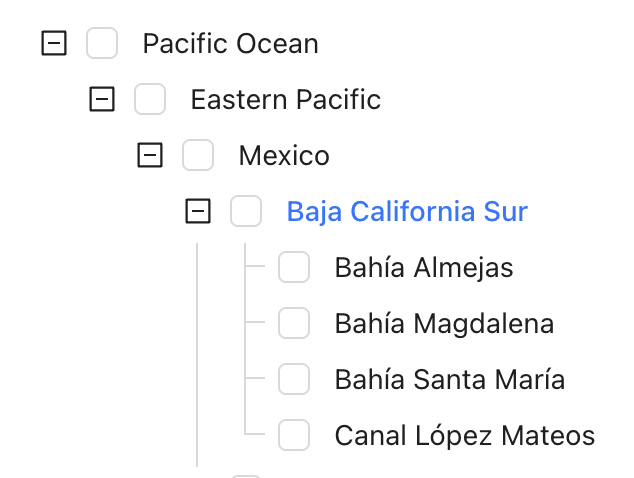
Task: Click the Eastern Pacific label
Action: pyautogui.click(x=285, y=100)
